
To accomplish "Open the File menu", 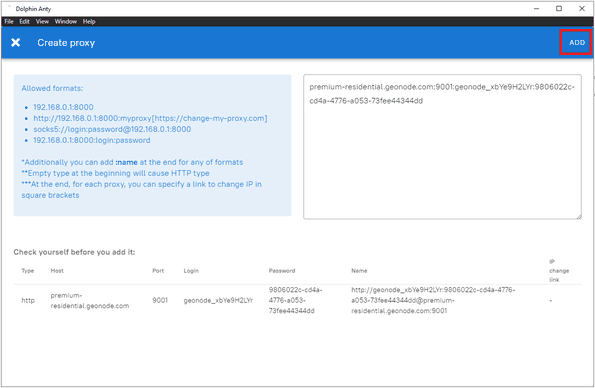I will (x=9, y=22).
